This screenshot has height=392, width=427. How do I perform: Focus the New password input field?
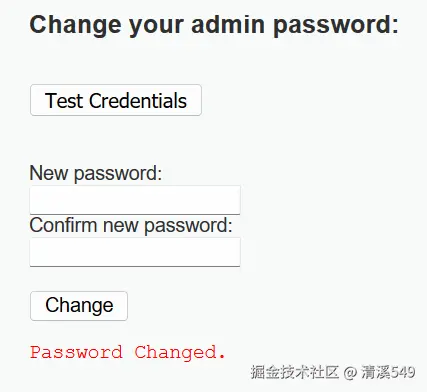pos(135,200)
